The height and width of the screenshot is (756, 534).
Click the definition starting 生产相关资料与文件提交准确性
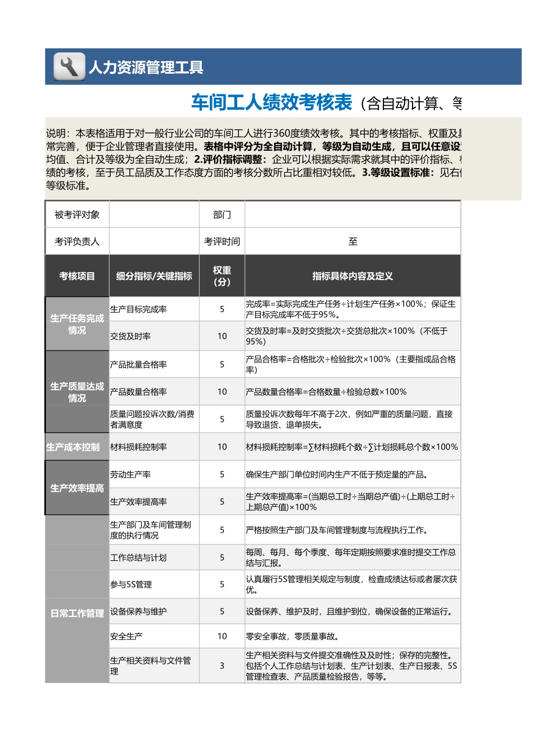tap(352, 665)
